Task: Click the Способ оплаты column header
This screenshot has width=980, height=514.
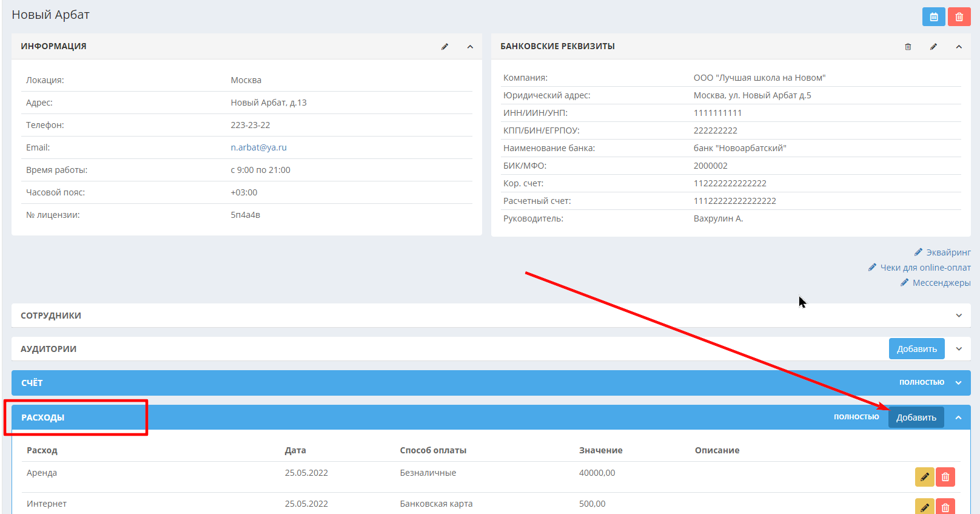Action: (x=433, y=450)
